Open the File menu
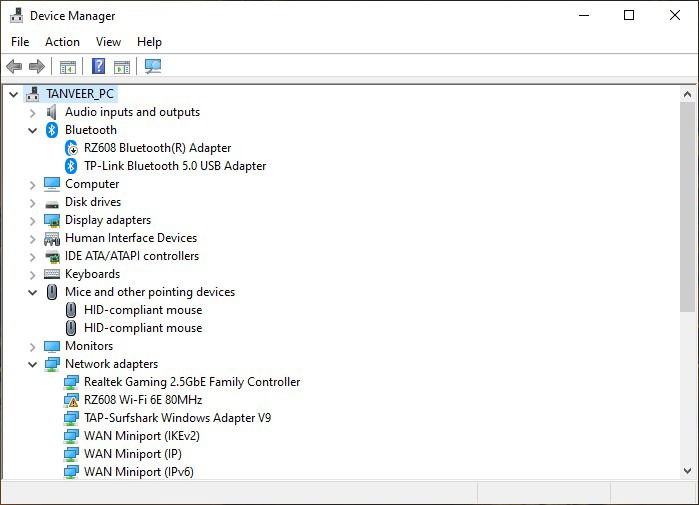This screenshot has width=699, height=505. coord(20,42)
